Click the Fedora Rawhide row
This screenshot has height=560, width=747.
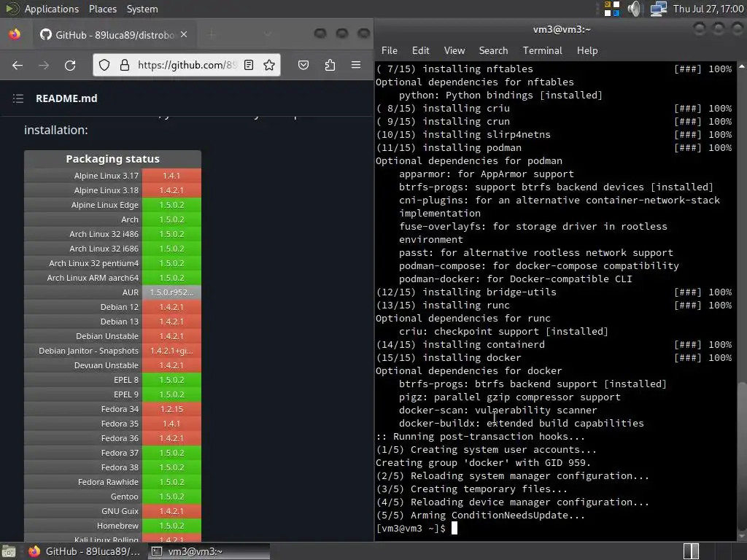(x=113, y=482)
